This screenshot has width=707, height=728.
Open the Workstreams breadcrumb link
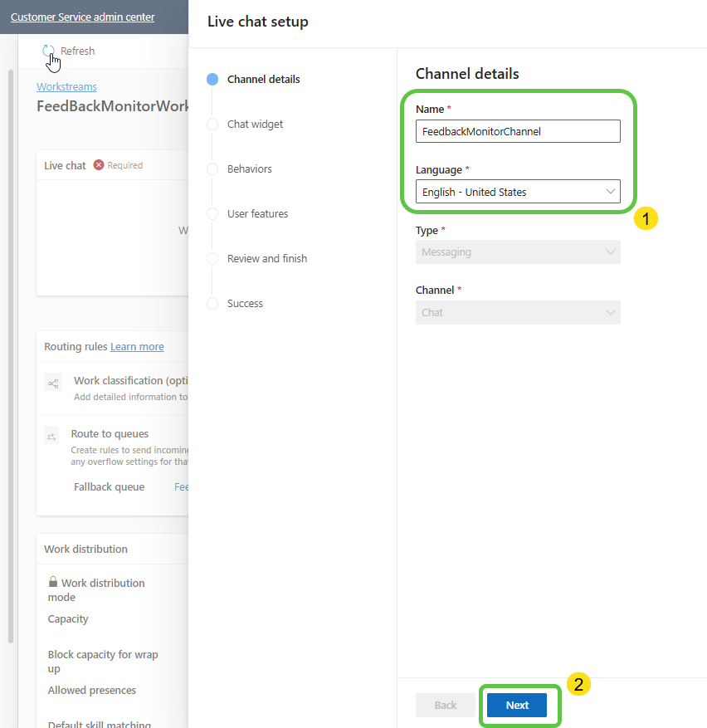(x=66, y=87)
